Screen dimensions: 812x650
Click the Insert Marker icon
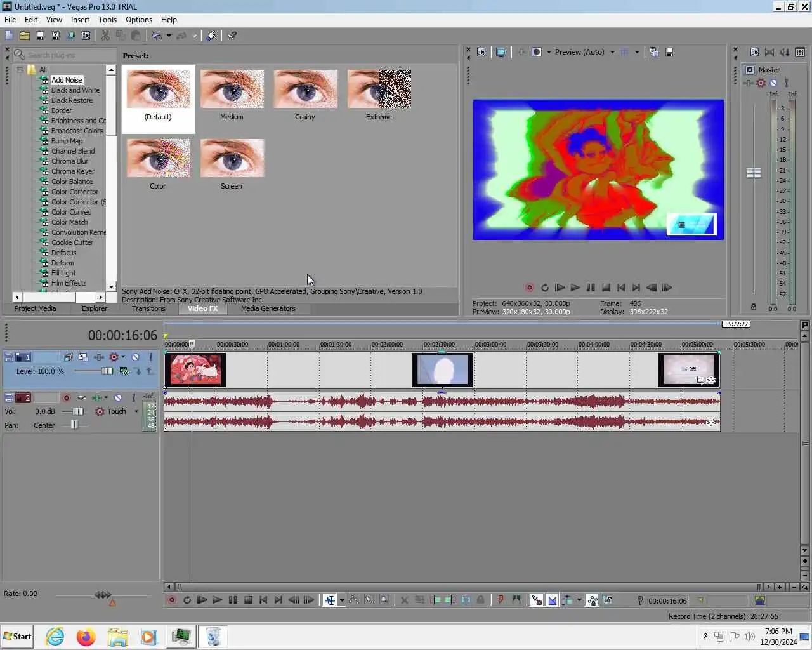click(x=501, y=600)
